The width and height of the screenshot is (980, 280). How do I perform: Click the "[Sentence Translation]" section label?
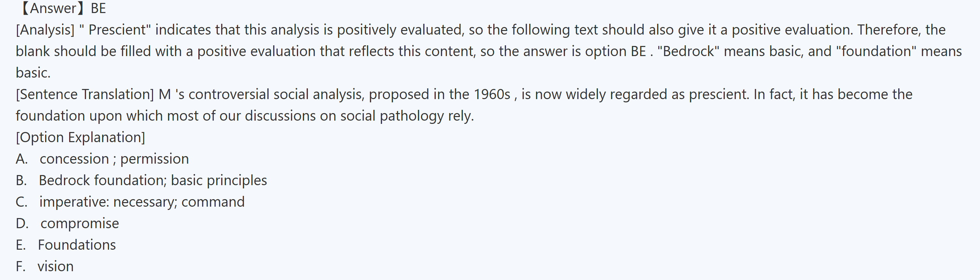pyautogui.click(x=85, y=94)
